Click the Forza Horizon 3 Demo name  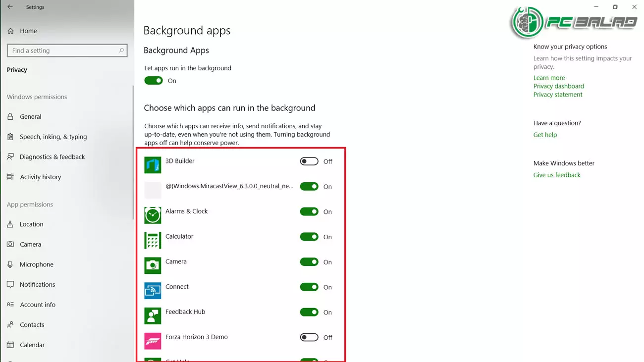pyautogui.click(x=197, y=337)
